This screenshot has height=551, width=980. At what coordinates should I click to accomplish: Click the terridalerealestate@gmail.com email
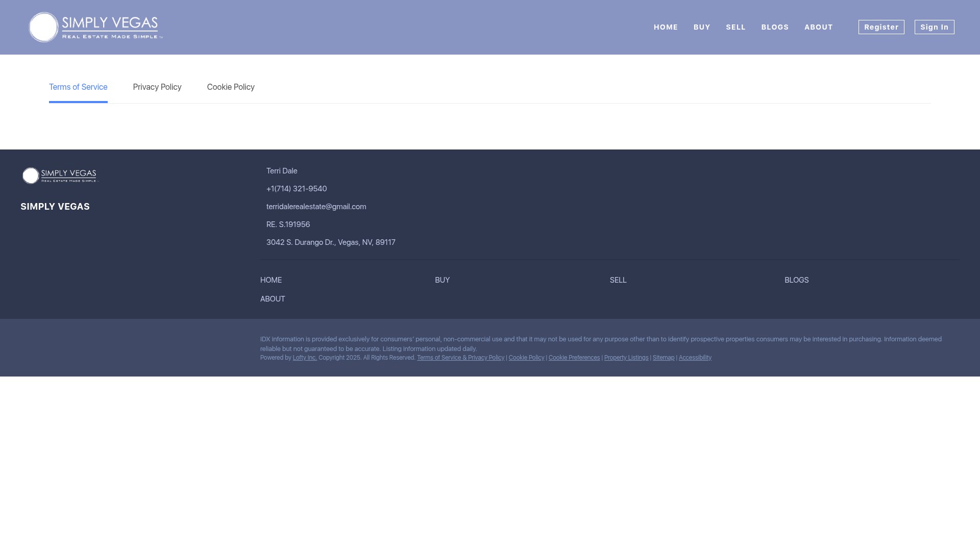pyautogui.click(x=316, y=207)
